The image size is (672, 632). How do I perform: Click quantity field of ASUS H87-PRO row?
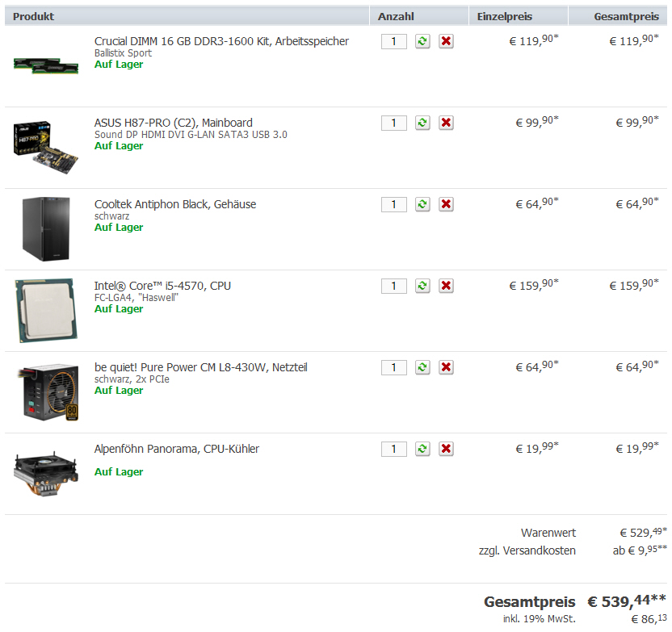point(394,123)
